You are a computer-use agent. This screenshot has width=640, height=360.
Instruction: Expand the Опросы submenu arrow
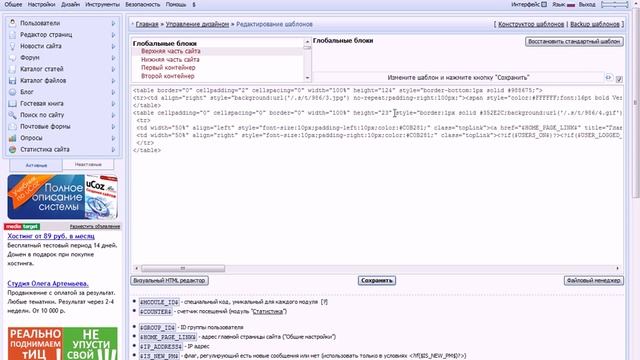113,138
